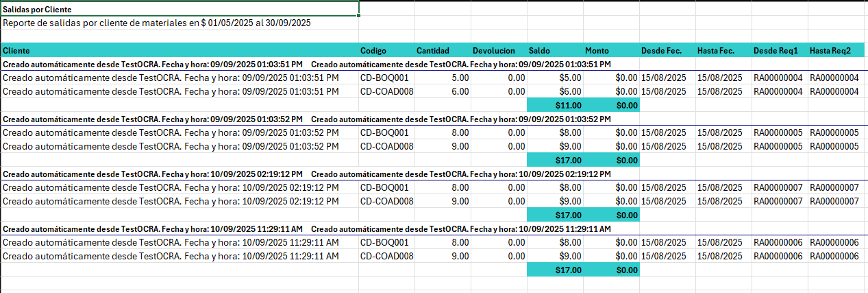Viewport: 868px width, 293px height.
Task: Select the 'Desde Req1' column header
Action: coord(780,50)
